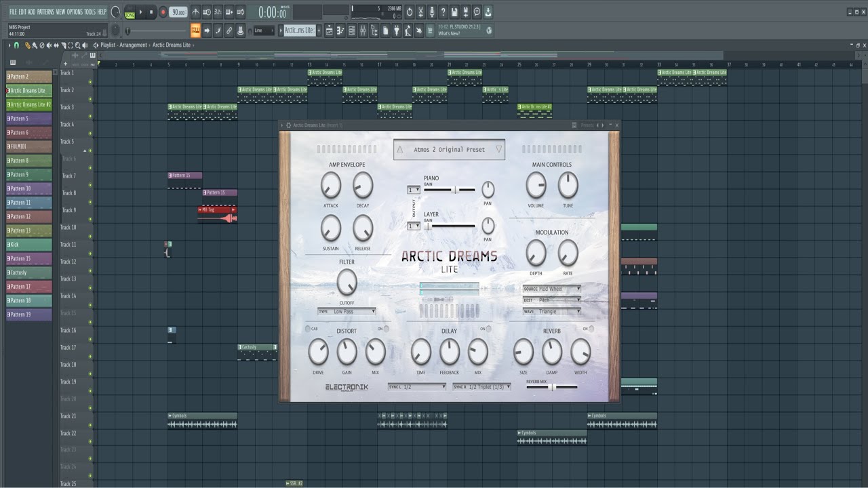Image resolution: width=868 pixels, height=488 pixels.
Task: Open the help question mark icon
Action: pyautogui.click(x=443, y=12)
